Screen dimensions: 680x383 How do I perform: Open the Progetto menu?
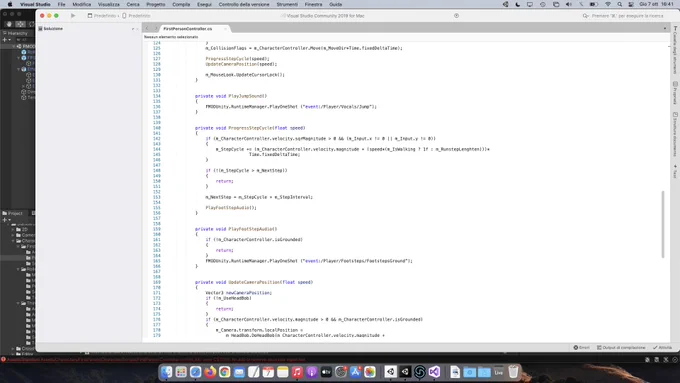156,4
